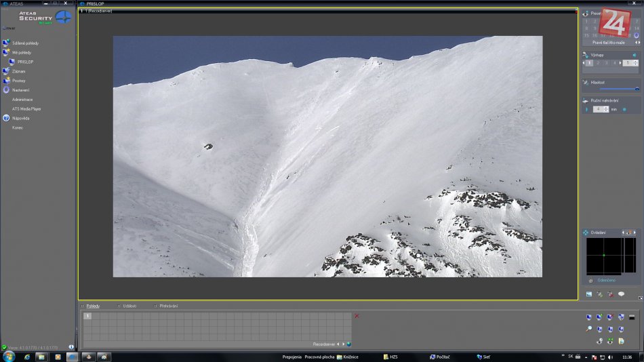Switch to the Přehrávání tab
Viewport: 644px width, 362px height.
pyautogui.click(x=168, y=306)
